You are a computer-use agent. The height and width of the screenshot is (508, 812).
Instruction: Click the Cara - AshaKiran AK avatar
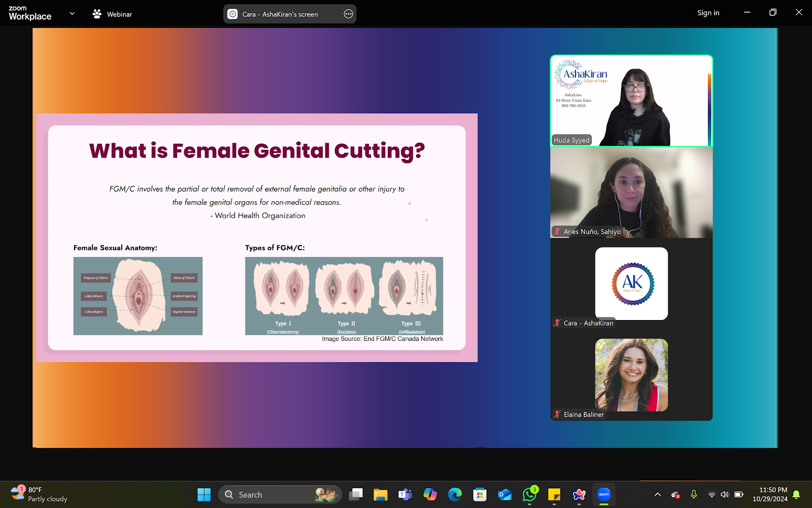tap(631, 283)
